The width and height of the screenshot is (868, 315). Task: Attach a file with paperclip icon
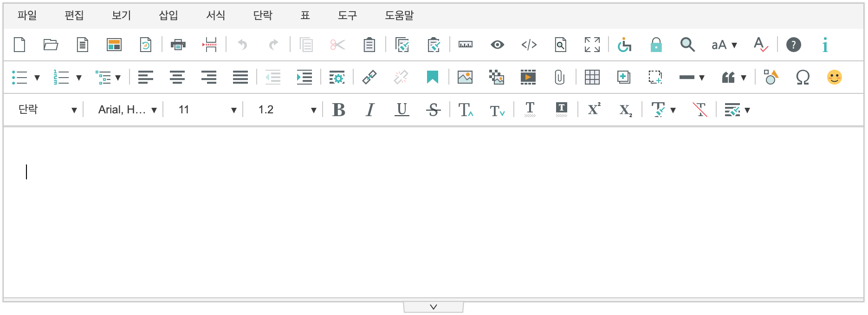point(559,77)
